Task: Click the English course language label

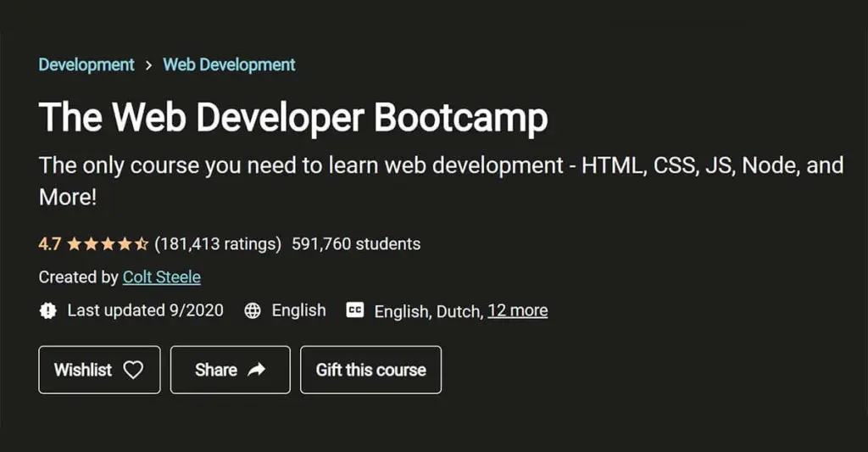Action: coord(299,310)
